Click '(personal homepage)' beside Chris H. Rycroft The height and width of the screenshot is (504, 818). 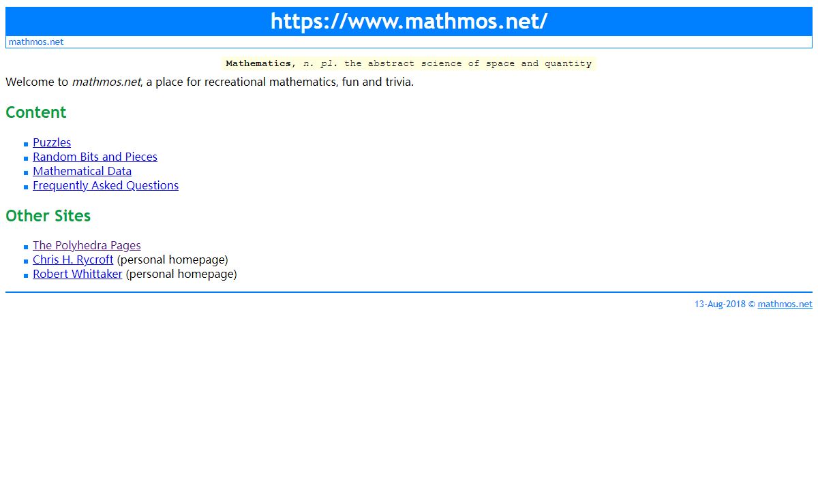tap(172, 259)
